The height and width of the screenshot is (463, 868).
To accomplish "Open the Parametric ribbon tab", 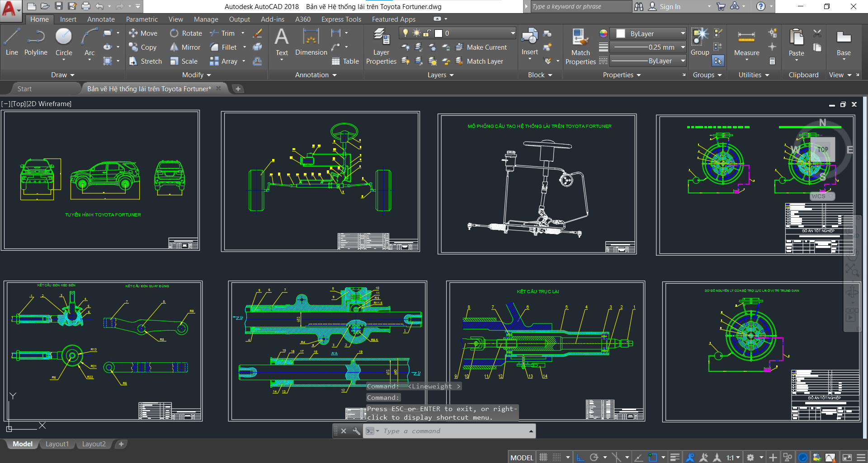I will point(142,19).
